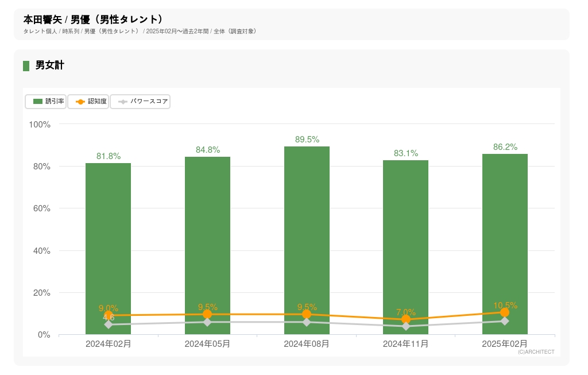
Task: Click the (C)ARCHITECT credit text
Action: pyautogui.click(x=536, y=352)
